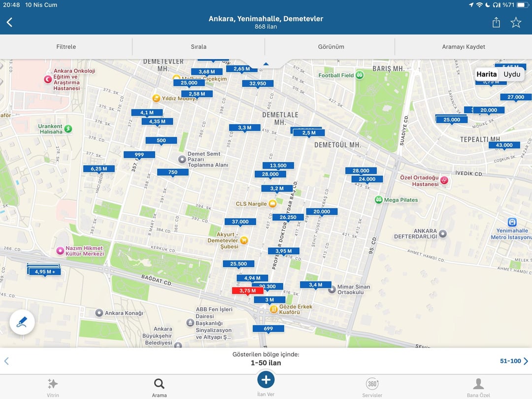Tap the Yenimahalle Metro İstasyonu icon
The width and height of the screenshot is (532, 399).
tap(512, 222)
